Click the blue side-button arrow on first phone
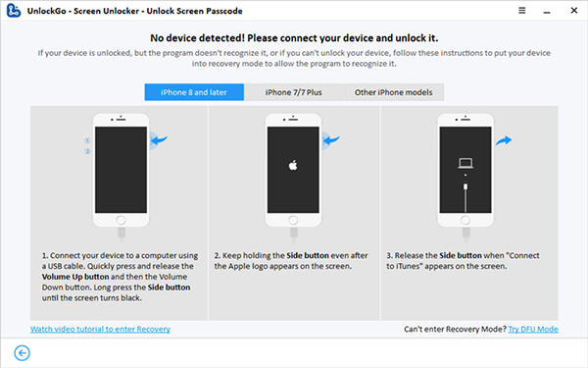The width and height of the screenshot is (588, 368). (159, 140)
